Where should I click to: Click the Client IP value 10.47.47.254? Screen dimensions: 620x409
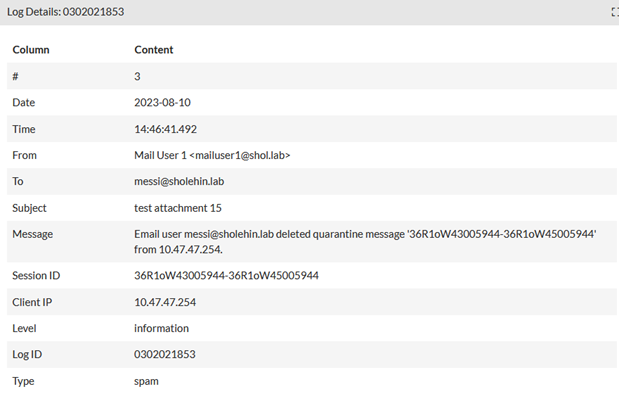(x=167, y=301)
